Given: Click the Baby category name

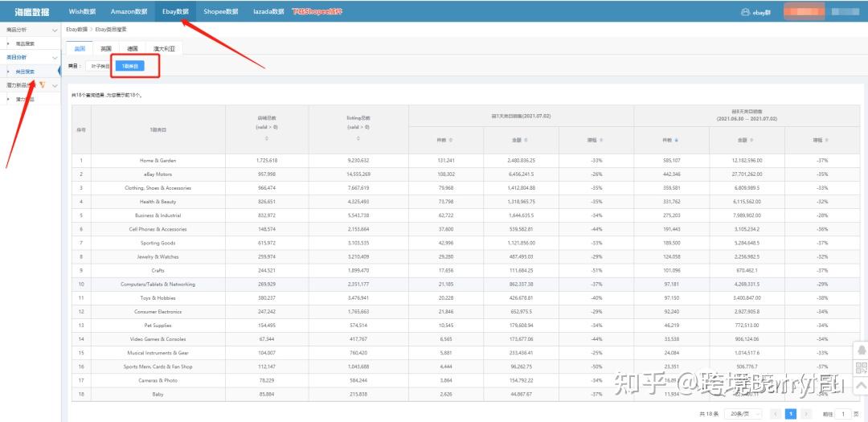Looking at the screenshot, I should coord(158,395).
